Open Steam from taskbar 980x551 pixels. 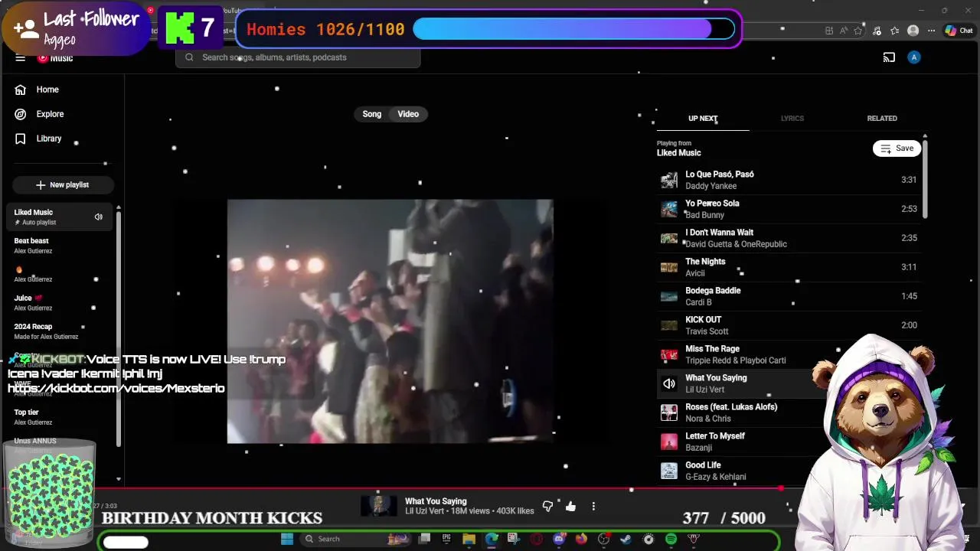[626, 539]
